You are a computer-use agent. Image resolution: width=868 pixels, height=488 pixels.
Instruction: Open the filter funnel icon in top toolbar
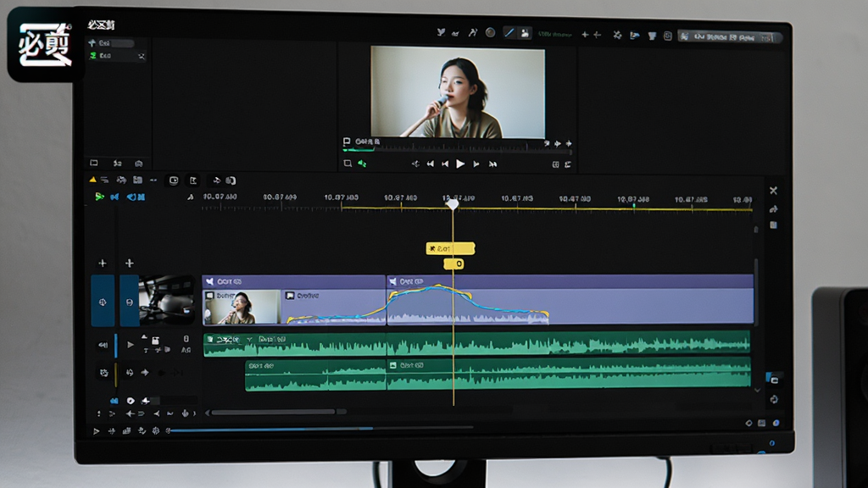pos(652,36)
